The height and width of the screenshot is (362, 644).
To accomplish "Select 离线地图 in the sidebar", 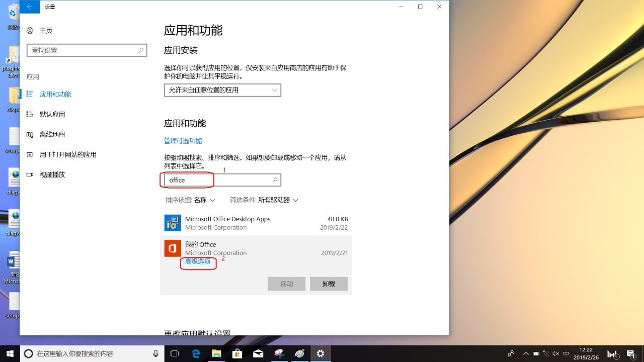I will click(x=52, y=135).
